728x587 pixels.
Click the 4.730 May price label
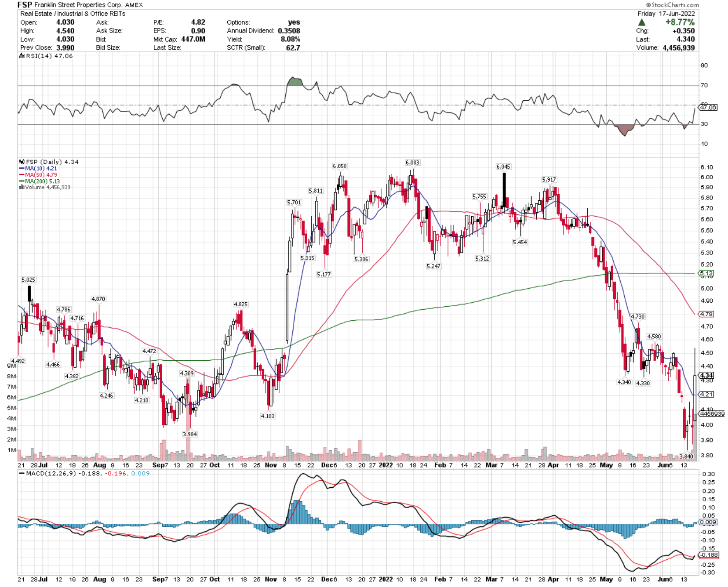637,316
